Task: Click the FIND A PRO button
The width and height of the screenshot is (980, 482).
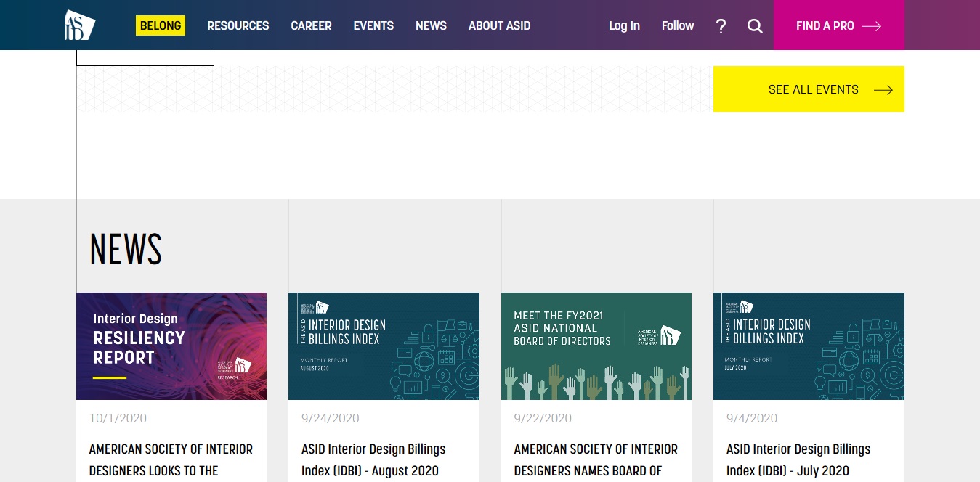Action: click(839, 25)
